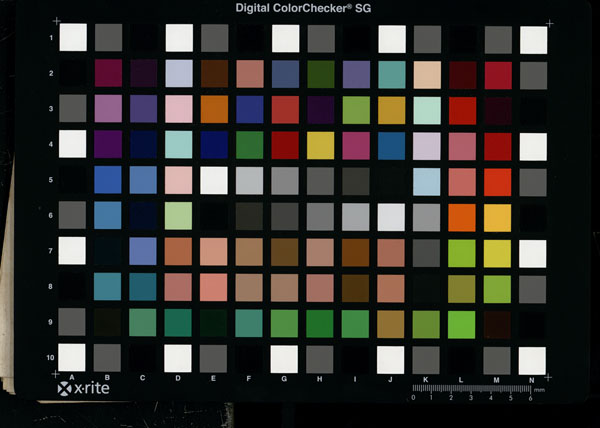
Task: Click the registration crosshair above the x-rite logo
Action: pos(55,374)
